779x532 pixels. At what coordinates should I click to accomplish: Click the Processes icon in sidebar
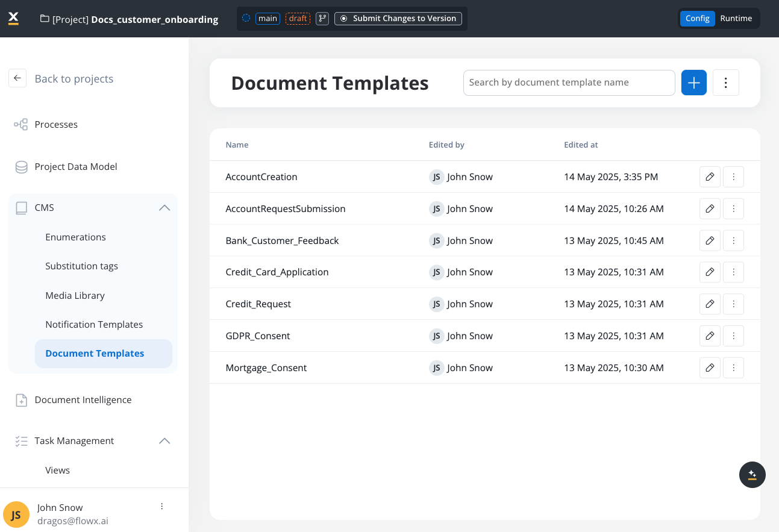coord(21,125)
